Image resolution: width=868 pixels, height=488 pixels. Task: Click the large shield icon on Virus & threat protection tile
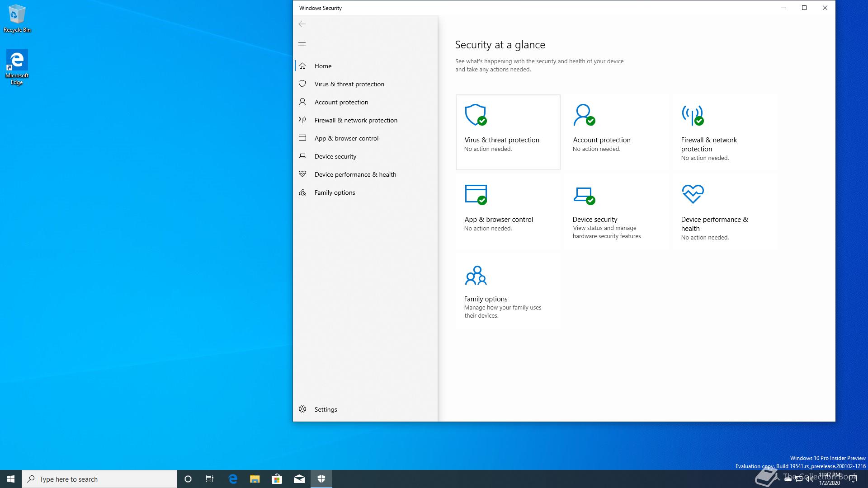[x=476, y=115]
